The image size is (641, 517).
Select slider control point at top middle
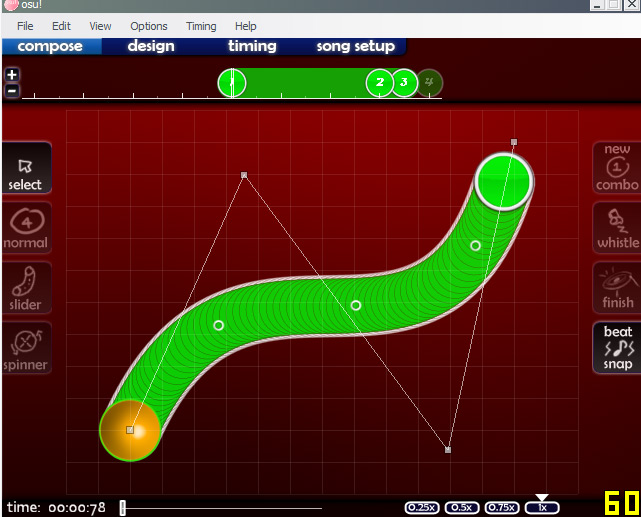pos(244,175)
